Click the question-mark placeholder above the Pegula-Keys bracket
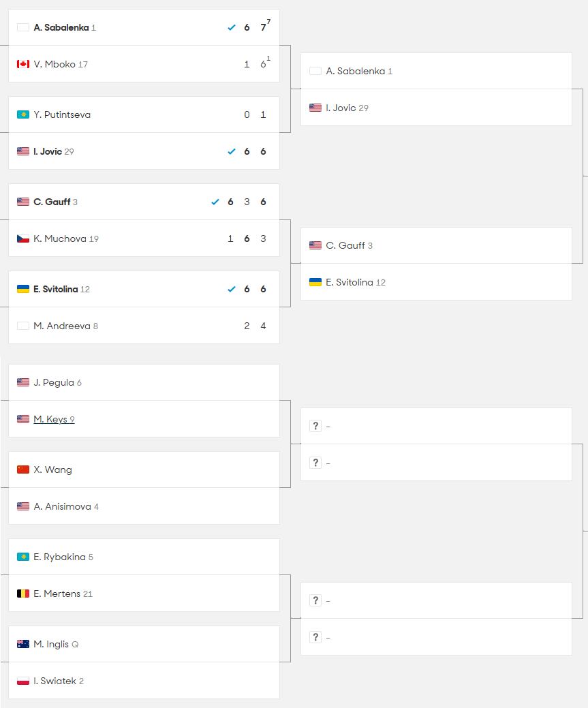588x708 pixels. coord(315,426)
